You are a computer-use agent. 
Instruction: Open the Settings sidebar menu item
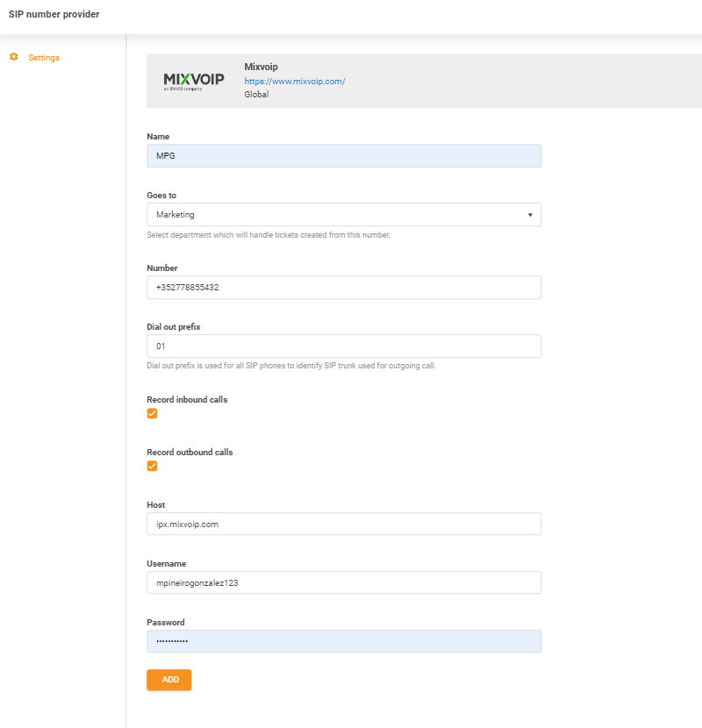(43, 58)
